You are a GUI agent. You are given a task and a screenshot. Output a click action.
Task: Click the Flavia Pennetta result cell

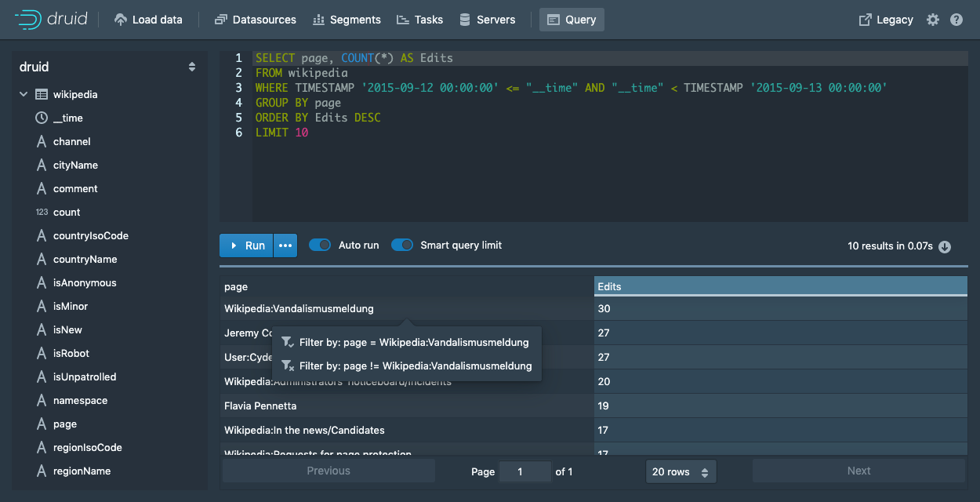(x=407, y=406)
